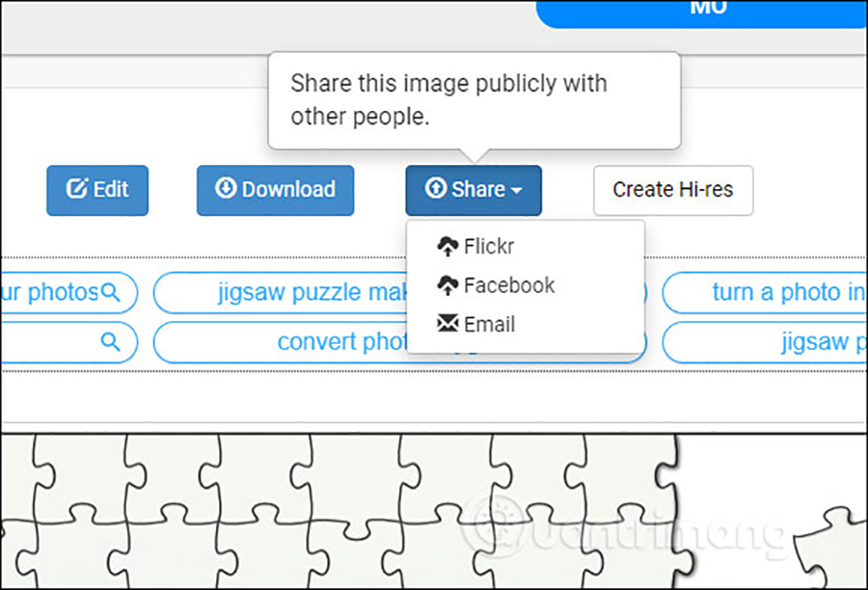The width and height of the screenshot is (868, 590).
Task: Click the magnifier icon in the second-row left pill
Action: (x=111, y=341)
